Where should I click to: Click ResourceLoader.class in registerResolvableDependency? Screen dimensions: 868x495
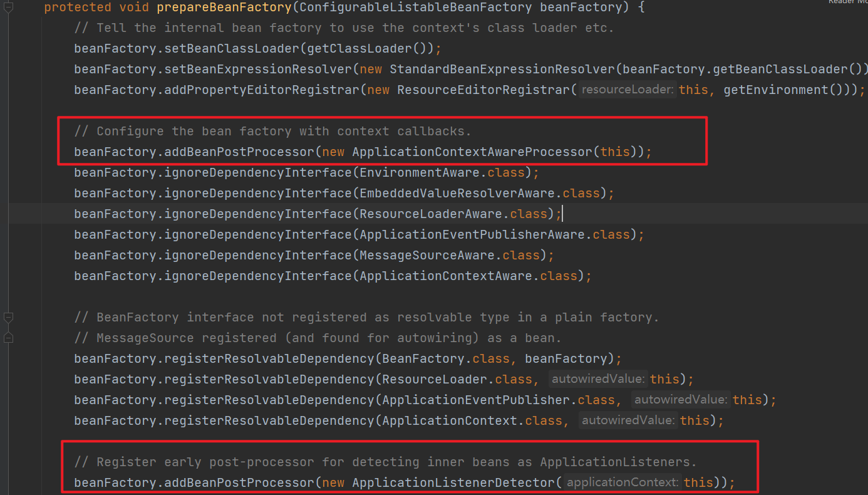[457, 379]
